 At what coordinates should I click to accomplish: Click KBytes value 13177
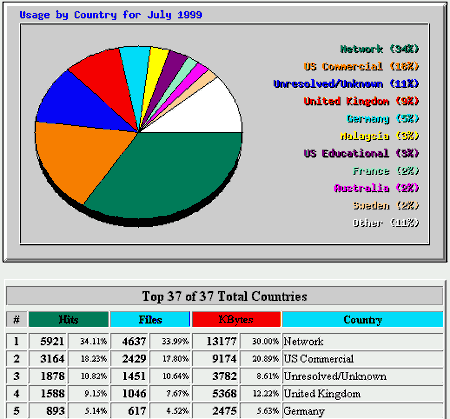tap(221, 341)
